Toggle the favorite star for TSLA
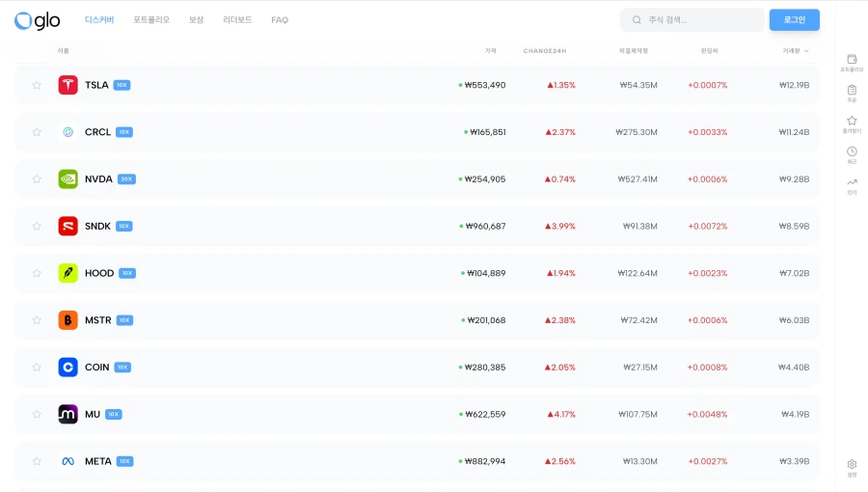 (37, 85)
